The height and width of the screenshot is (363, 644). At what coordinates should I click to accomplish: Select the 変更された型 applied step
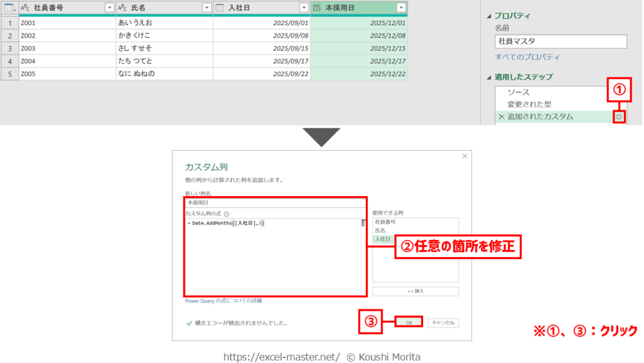pos(529,104)
